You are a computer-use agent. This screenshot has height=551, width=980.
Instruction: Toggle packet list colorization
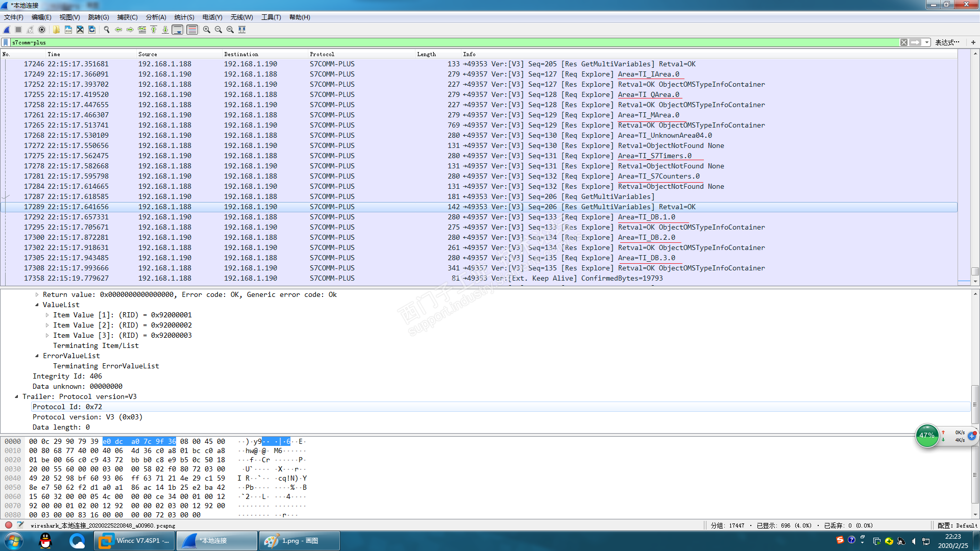192,30
